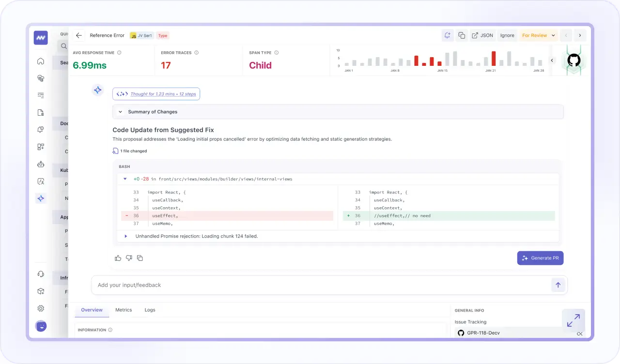The height and width of the screenshot is (364, 620).
Task: Click the Generate PR button
Action: [x=540, y=258]
